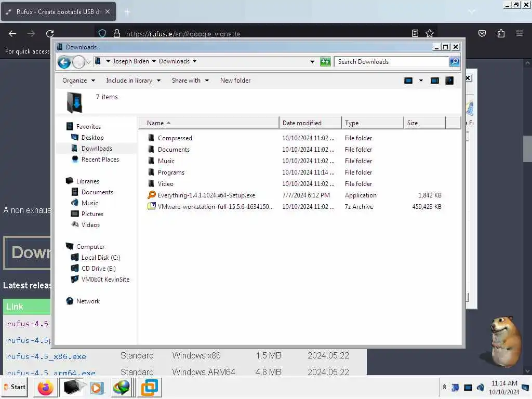532x399 pixels.
Task: Select Recent Places in sidebar
Action: 95,159
